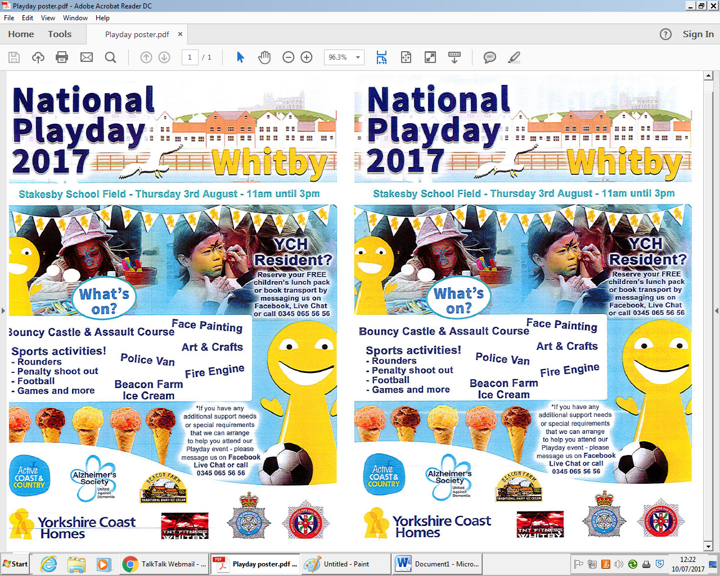Click the Sign In link
Viewport: 720px width, 576px height.
coord(697,34)
